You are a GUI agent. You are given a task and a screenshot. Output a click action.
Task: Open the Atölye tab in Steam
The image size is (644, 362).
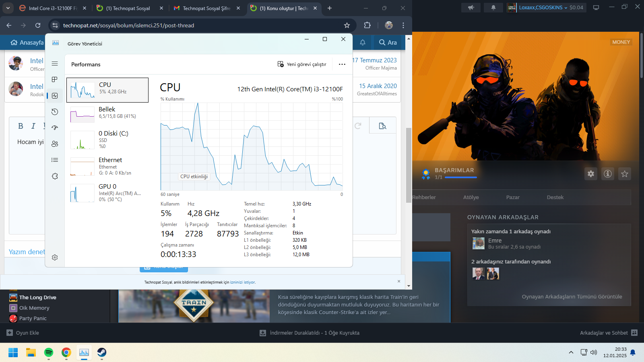pos(471,197)
